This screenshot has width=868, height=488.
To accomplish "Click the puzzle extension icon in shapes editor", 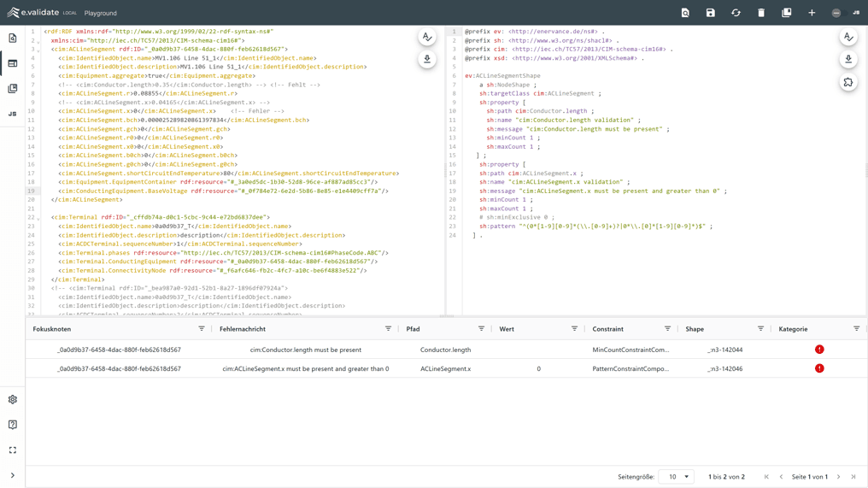I will [x=848, y=83].
